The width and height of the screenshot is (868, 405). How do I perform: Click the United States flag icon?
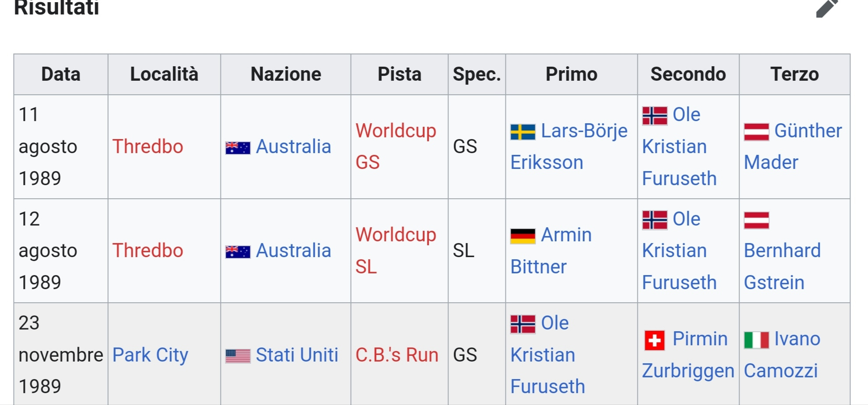[x=238, y=356]
